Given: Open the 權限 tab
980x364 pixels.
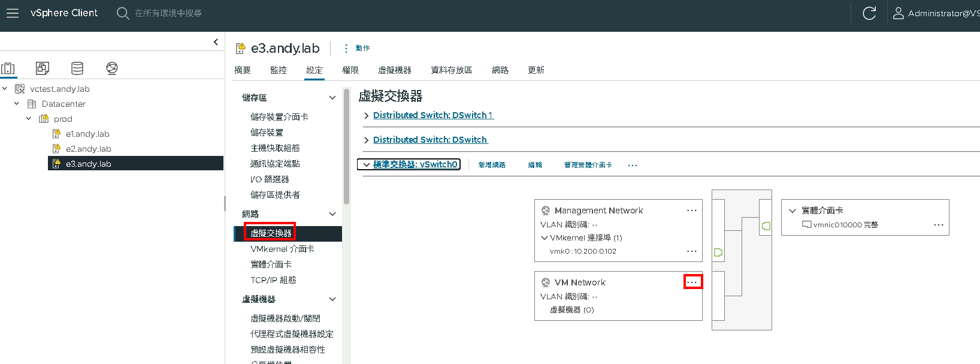Looking at the screenshot, I should [350, 70].
